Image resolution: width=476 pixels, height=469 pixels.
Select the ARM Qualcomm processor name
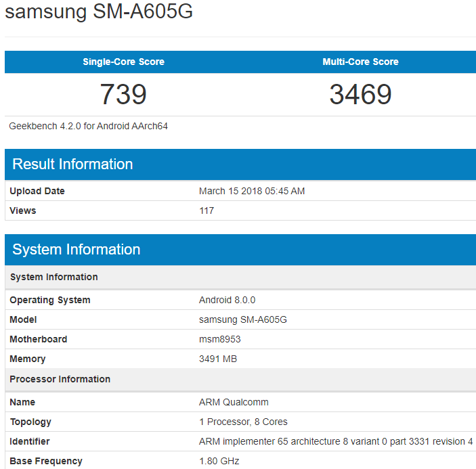click(x=234, y=402)
